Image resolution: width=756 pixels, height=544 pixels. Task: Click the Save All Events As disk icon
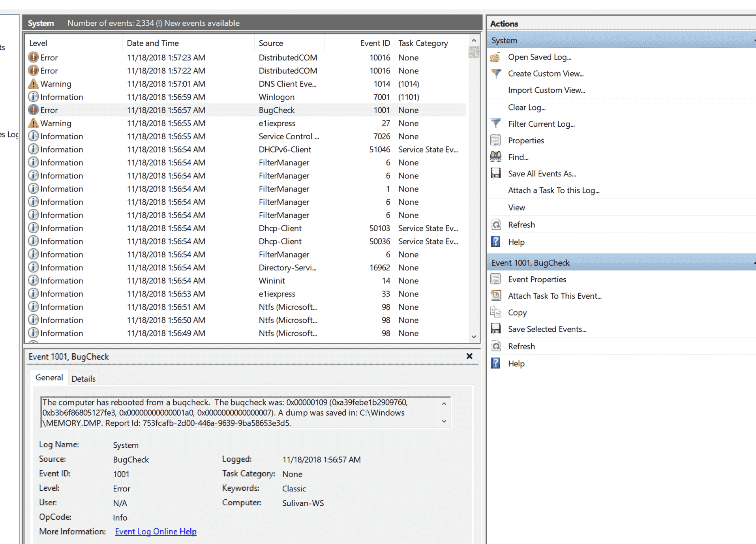pos(495,174)
